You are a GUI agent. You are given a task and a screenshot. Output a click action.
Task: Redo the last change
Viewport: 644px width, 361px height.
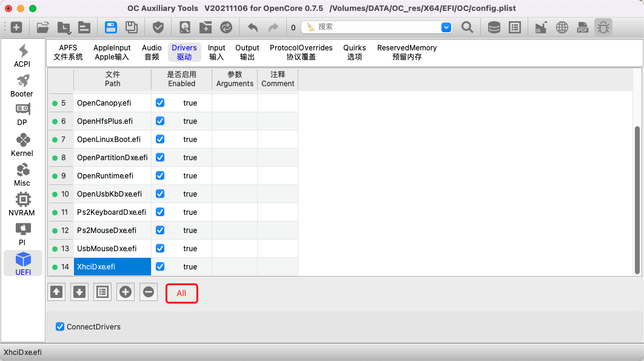click(x=273, y=27)
